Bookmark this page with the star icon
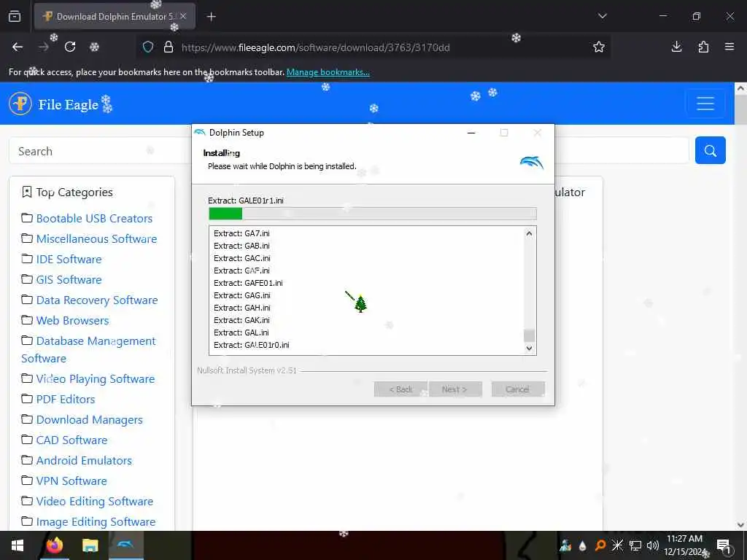This screenshot has width=747, height=560. 599,47
